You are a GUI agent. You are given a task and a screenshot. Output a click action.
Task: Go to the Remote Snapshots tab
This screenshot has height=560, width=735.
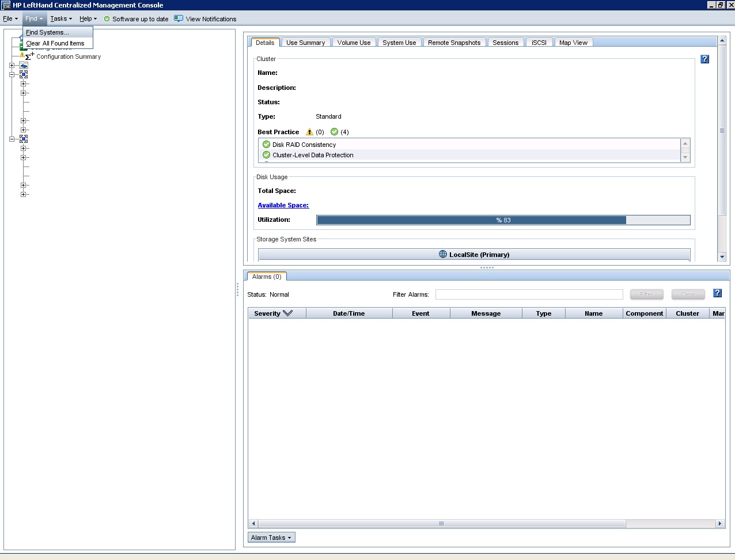click(454, 43)
